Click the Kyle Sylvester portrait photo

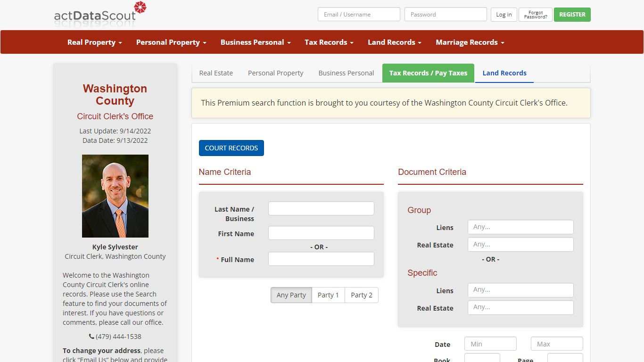point(115,196)
